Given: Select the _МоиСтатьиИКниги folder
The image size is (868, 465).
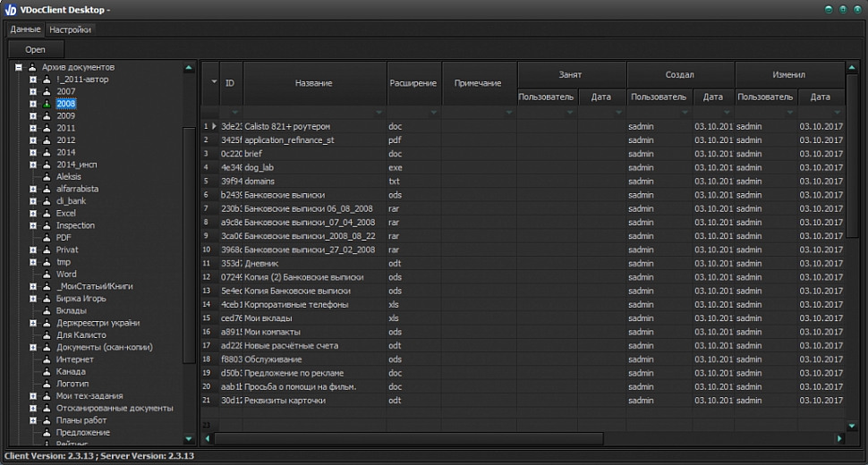Looking at the screenshot, I should tap(95, 286).
